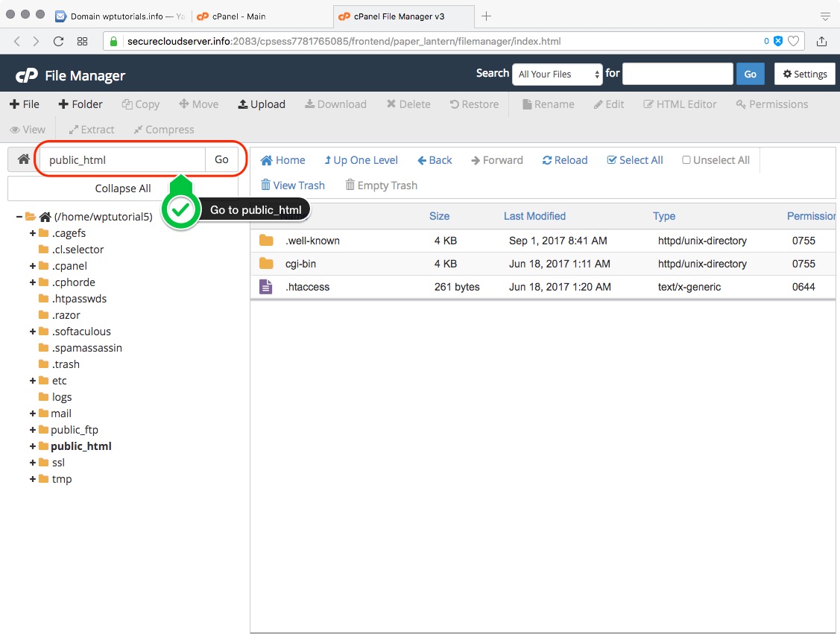Click the browser address bar URL

click(344, 41)
